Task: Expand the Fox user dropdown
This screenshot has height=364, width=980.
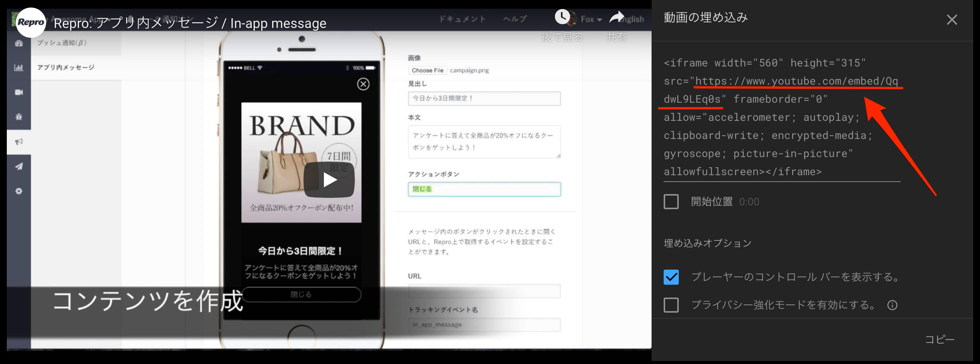Action: (x=591, y=19)
